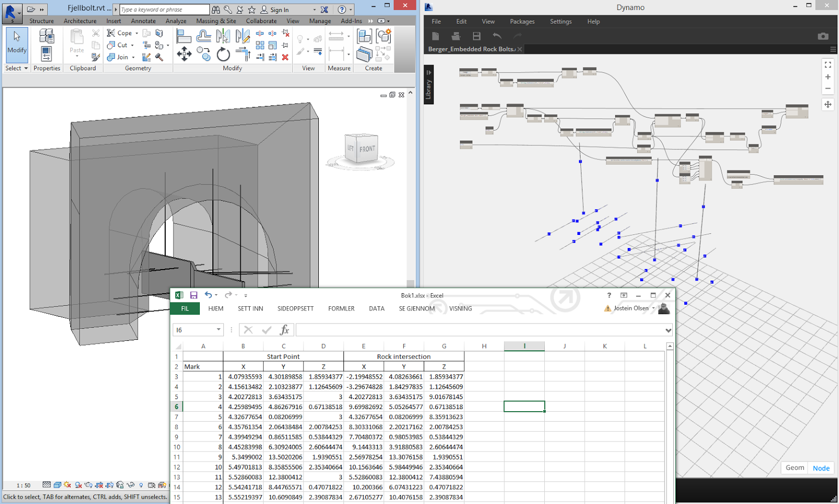Image resolution: width=839 pixels, height=504 pixels.
Task: Click the Rotate tool icon
Action: [x=223, y=55]
